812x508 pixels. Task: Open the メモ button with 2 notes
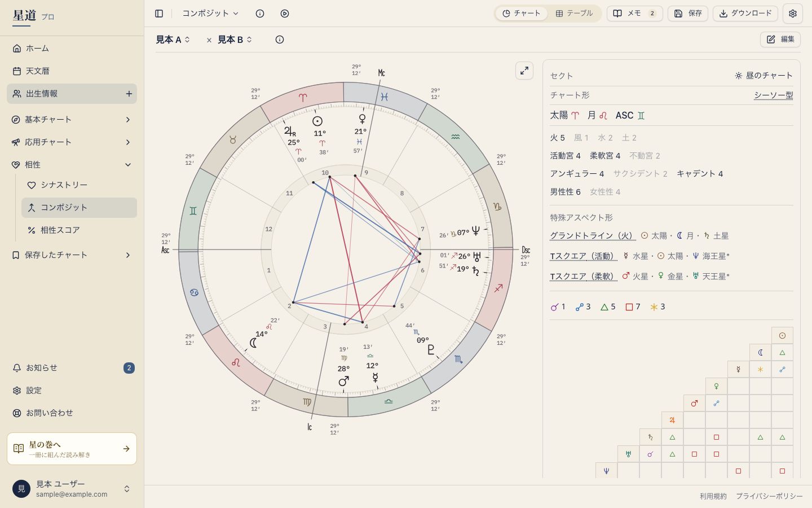click(x=635, y=14)
